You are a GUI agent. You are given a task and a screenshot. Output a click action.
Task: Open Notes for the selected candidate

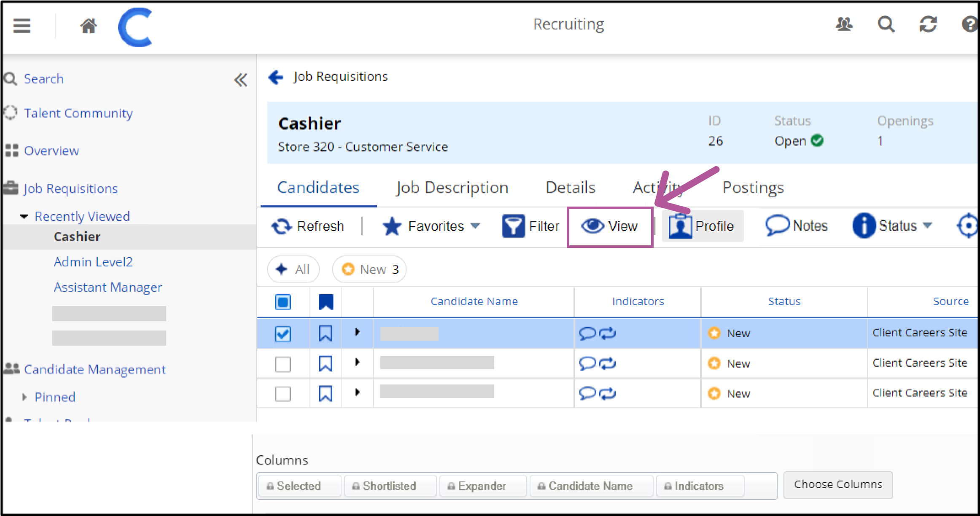point(796,226)
